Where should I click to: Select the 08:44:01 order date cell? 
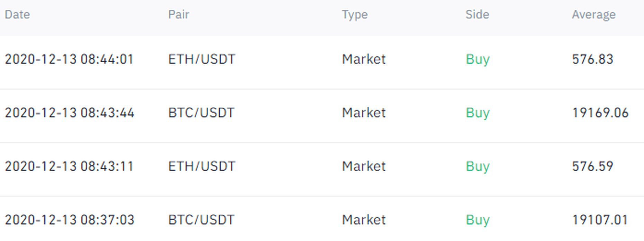(x=69, y=59)
